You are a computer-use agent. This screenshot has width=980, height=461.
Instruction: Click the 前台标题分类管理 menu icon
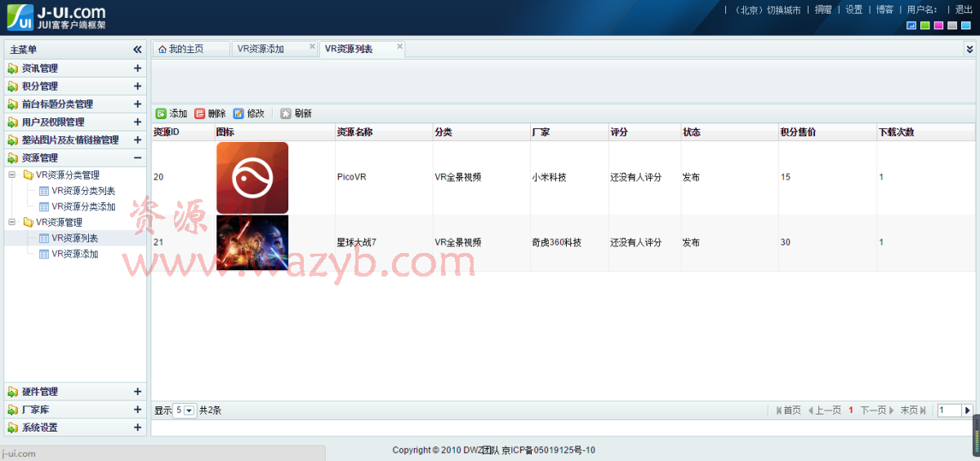(12, 104)
